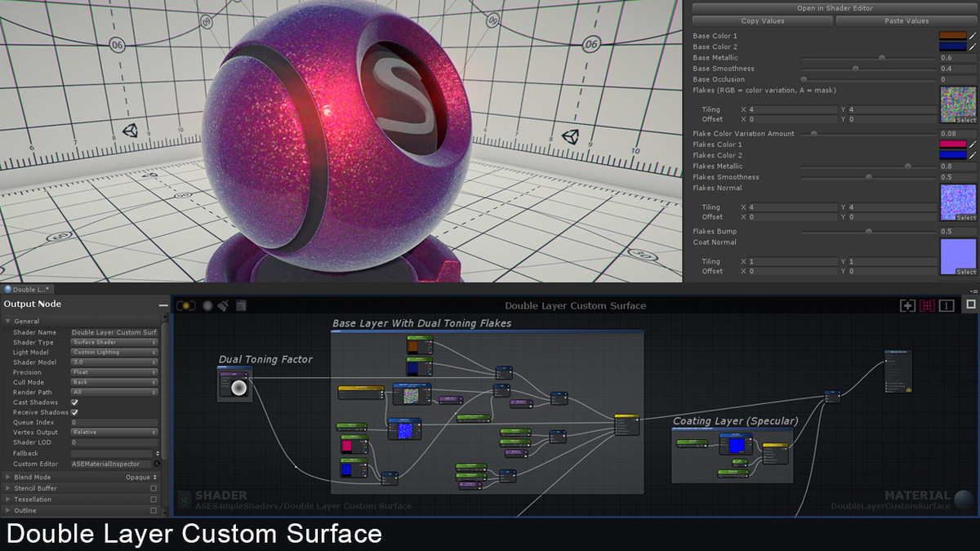The image size is (980, 551).
Task: Open the Fallback dropdown arrows
Action: (157, 453)
